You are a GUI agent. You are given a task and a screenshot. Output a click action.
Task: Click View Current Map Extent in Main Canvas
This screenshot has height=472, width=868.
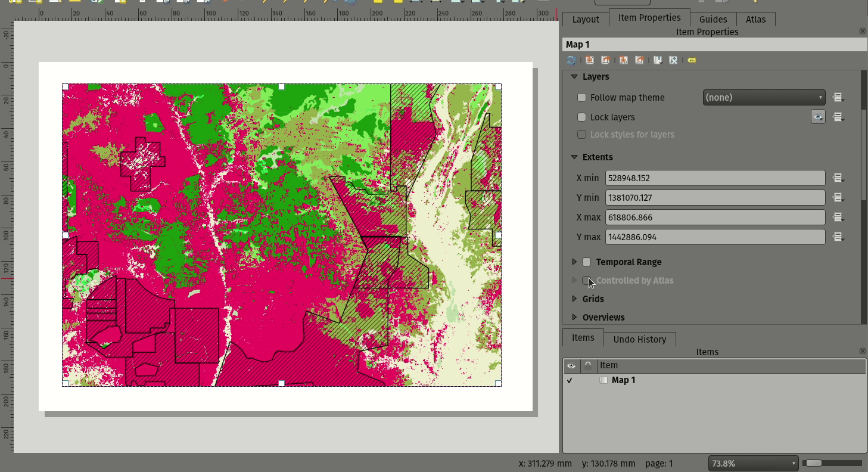point(605,60)
